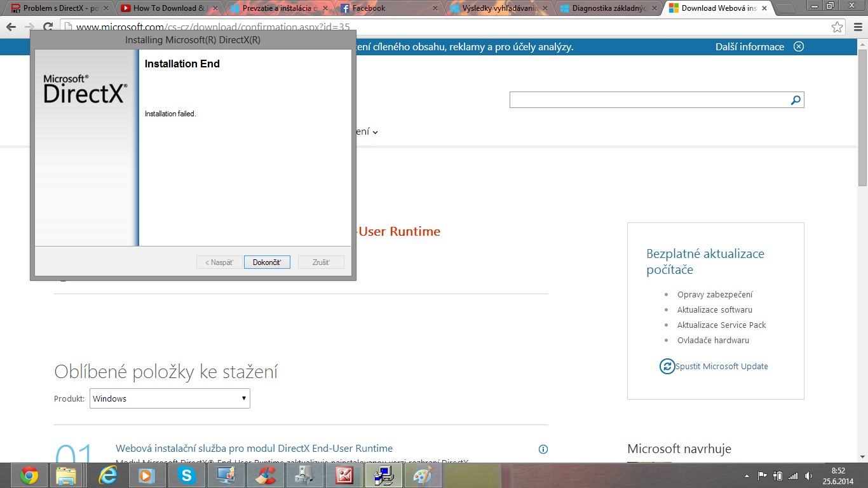Open Action Center flag in system tray

click(x=762, y=475)
